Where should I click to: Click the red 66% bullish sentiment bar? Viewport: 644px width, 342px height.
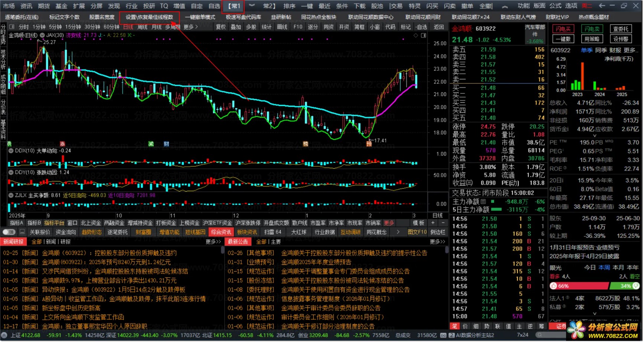[x=579, y=286]
